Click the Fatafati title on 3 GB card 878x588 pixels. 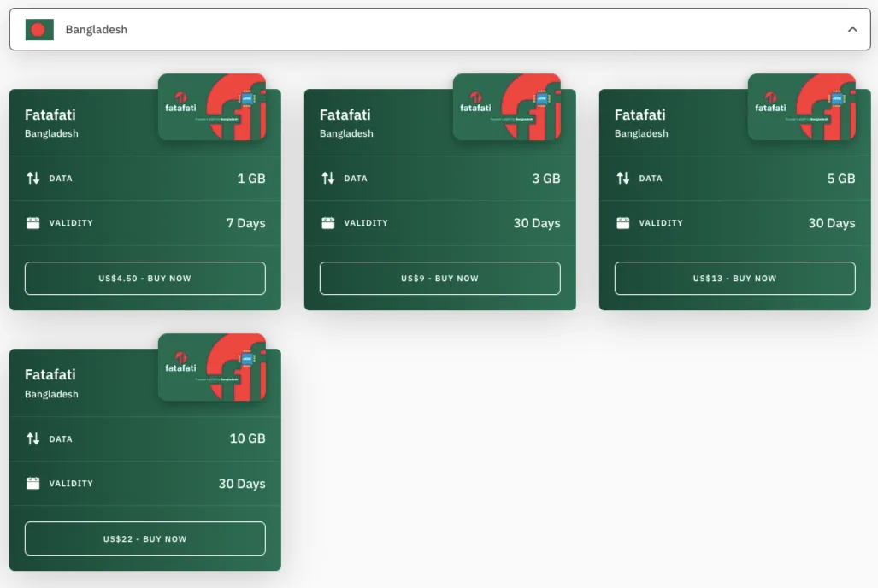click(x=345, y=115)
